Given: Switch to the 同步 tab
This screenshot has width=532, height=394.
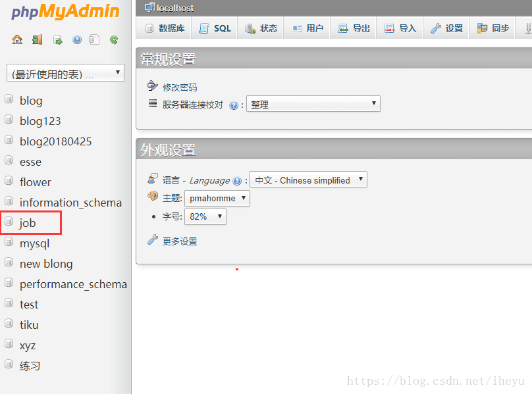Looking at the screenshot, I should pyautogui.click(x=493, y=28).
